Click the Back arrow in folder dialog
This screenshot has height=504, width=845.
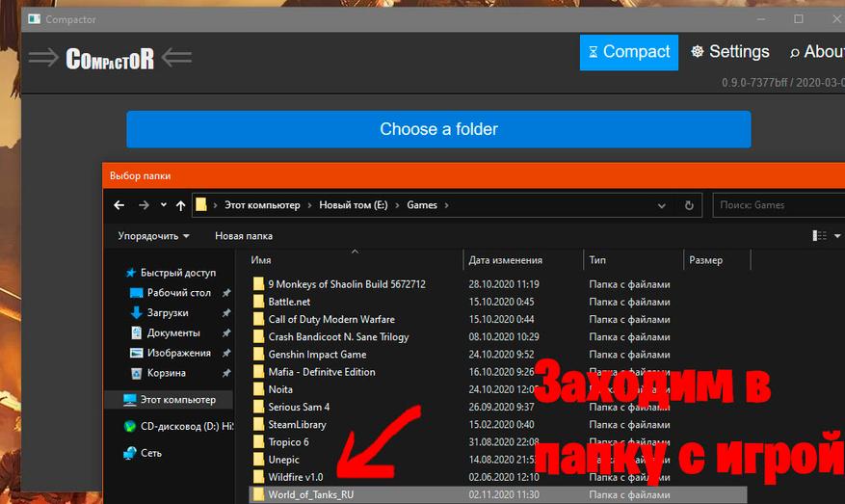tap(119, 205)
